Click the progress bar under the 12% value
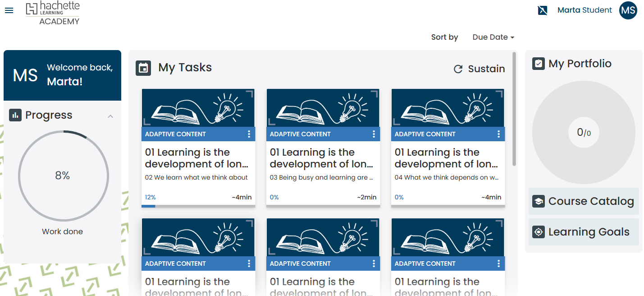 198,206
